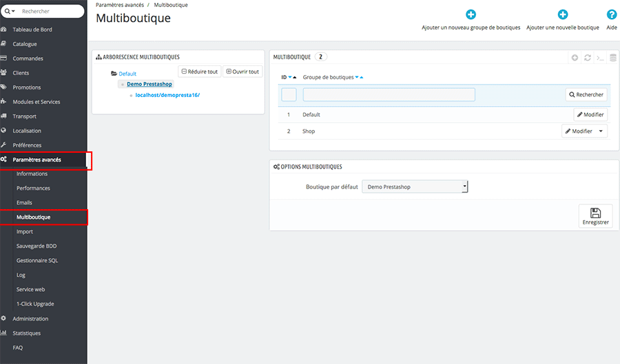The height and width of the screenshot is (364, 620).
Task: Click the Aide help question mark icon
Action: click(x=611, y=14)
